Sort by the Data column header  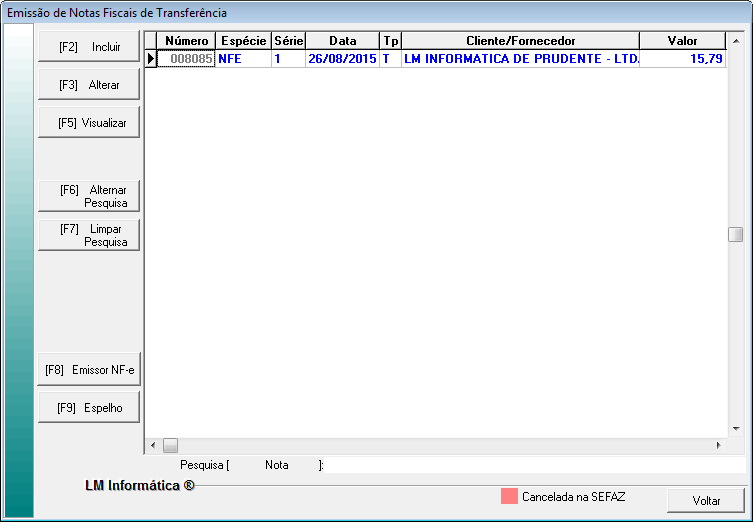(x=342, y=41)
